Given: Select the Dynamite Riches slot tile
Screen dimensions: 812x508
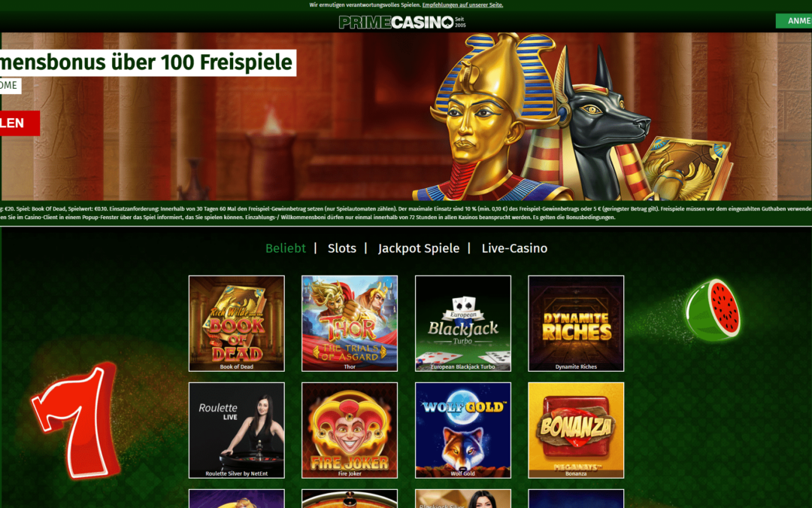Looking at the screenshot, I should coord(576,324).
